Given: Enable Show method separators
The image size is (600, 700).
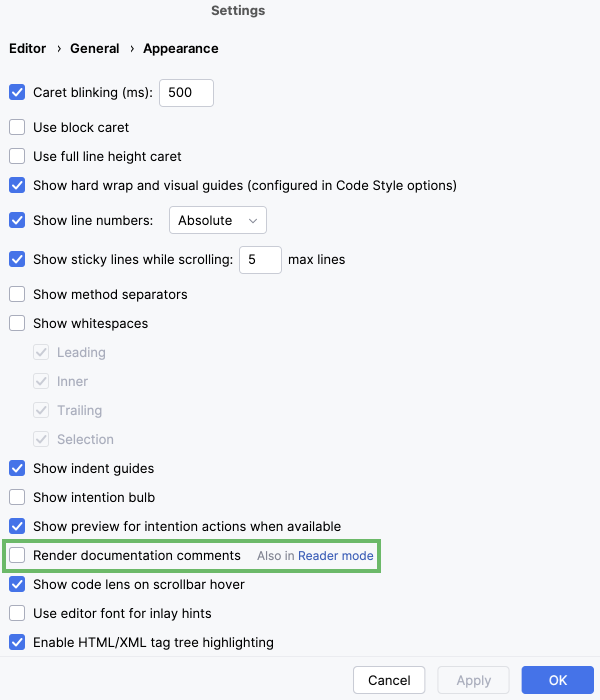Looking at the screenshot, I should pos(16,294).
